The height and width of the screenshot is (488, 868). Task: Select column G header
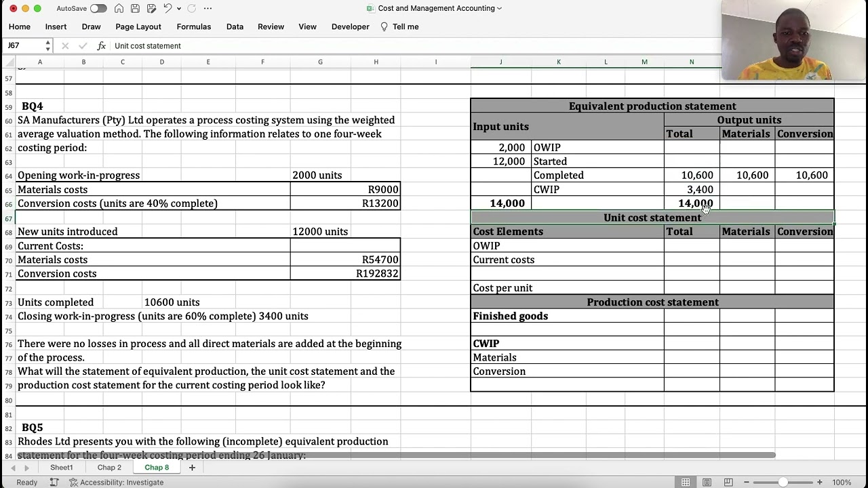(320, 62)
